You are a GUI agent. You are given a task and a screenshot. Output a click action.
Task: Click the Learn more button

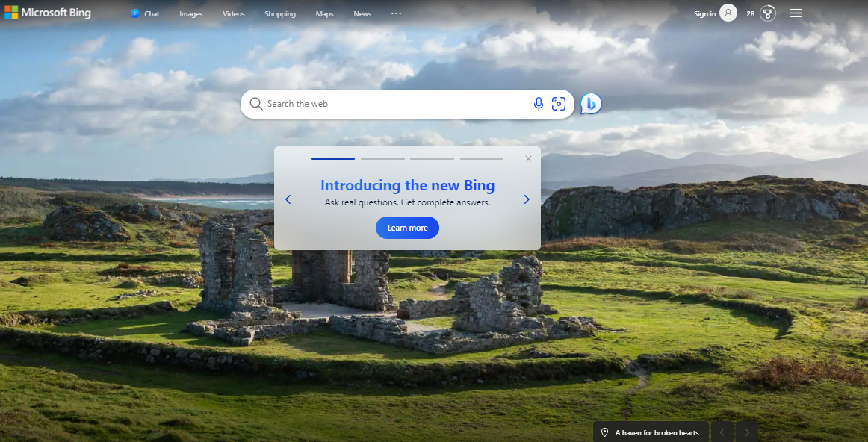407,228
